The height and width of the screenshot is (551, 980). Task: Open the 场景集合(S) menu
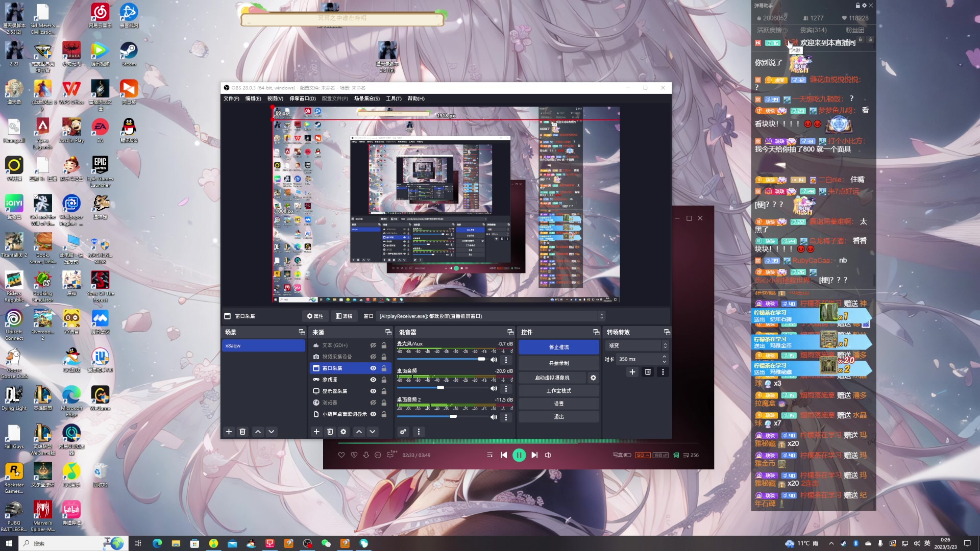(x=366, y=98)
